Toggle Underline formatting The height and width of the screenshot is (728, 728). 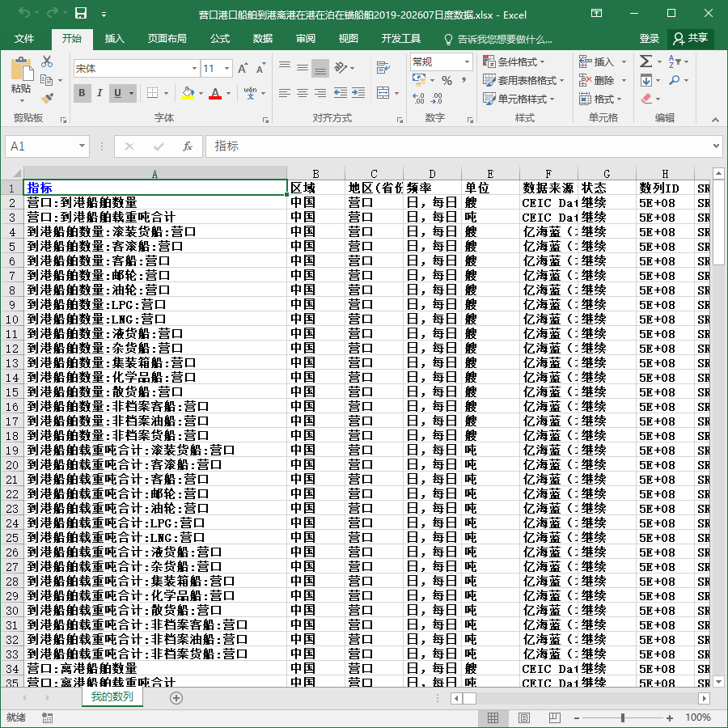[117, 93]
